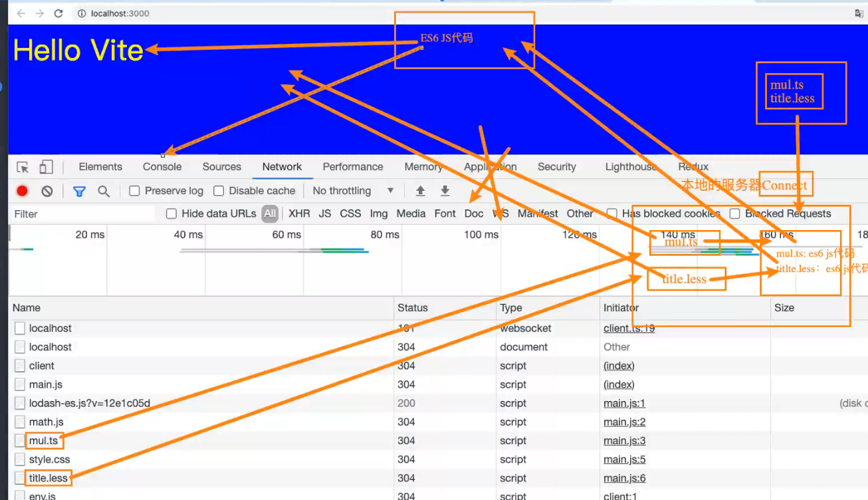Clear the network log

(x=47, y=191)
